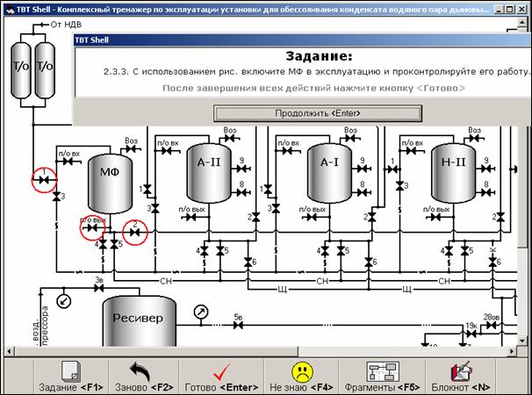The width and height of the screenshot is (532, 395).
Task: Toggle the п/о вх valve of А-I
Action: [x=287, y=151]
